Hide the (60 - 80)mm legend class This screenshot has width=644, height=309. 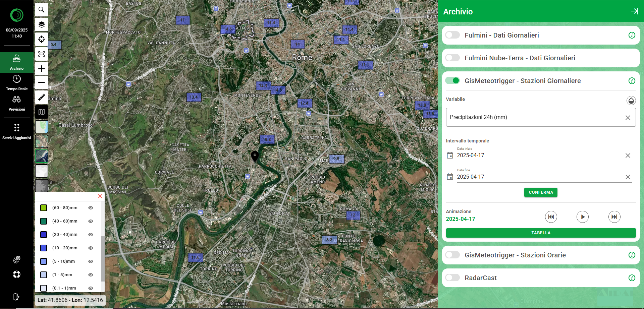[x=91, y=208]
